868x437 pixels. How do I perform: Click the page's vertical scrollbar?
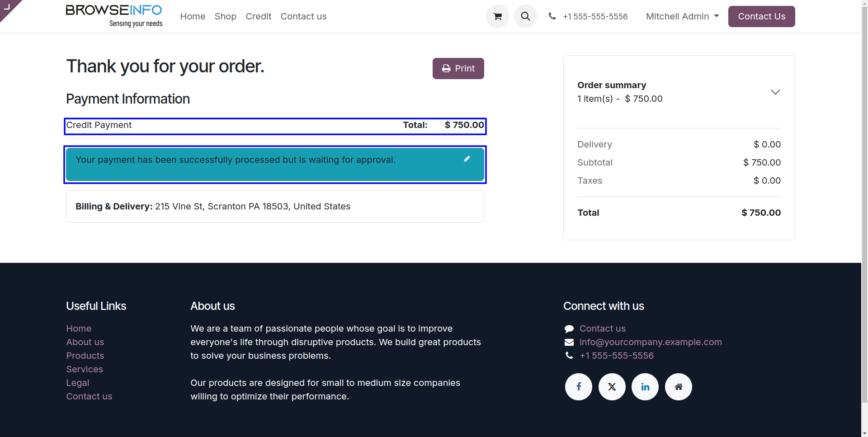click(864, 217)
